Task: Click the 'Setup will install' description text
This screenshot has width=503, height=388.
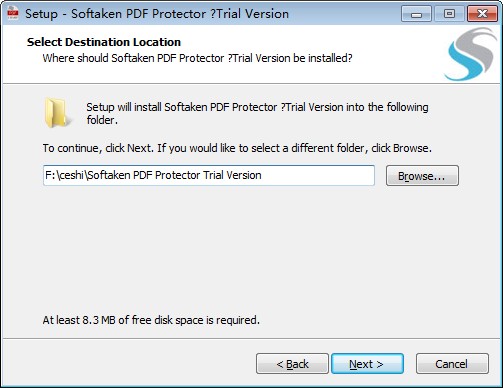Action: pos(257,113)
